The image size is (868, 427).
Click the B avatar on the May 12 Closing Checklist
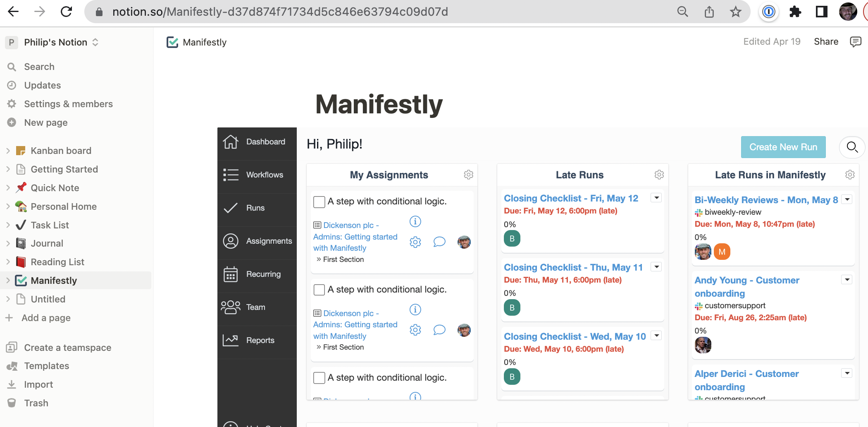(x=512, y=238)
